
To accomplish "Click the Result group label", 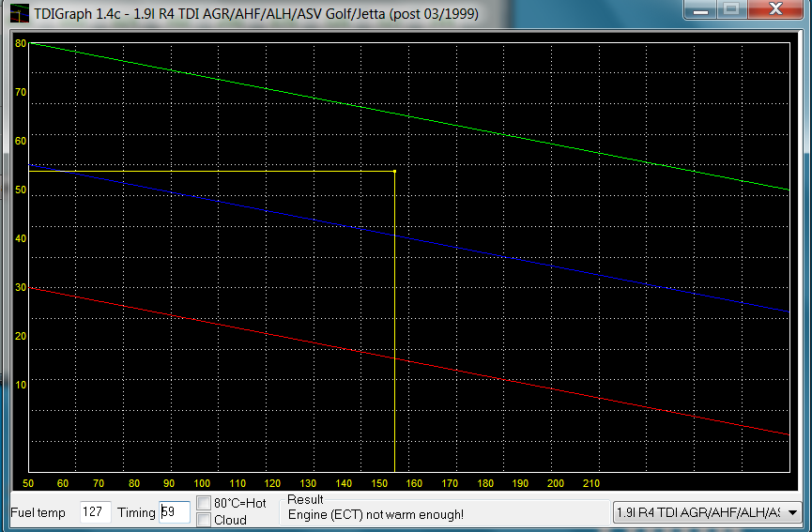I will (305, 500).
